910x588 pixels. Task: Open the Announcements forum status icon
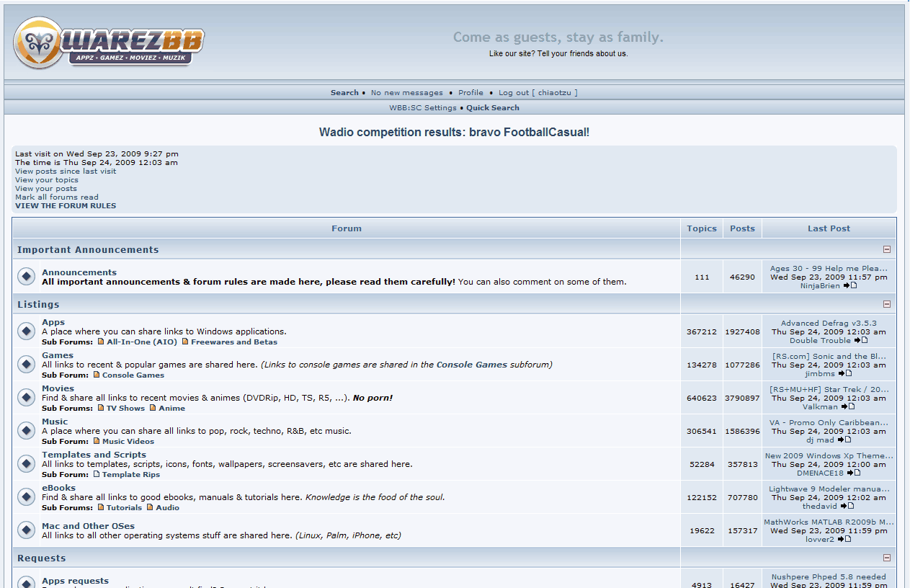(x=26, y=276)
